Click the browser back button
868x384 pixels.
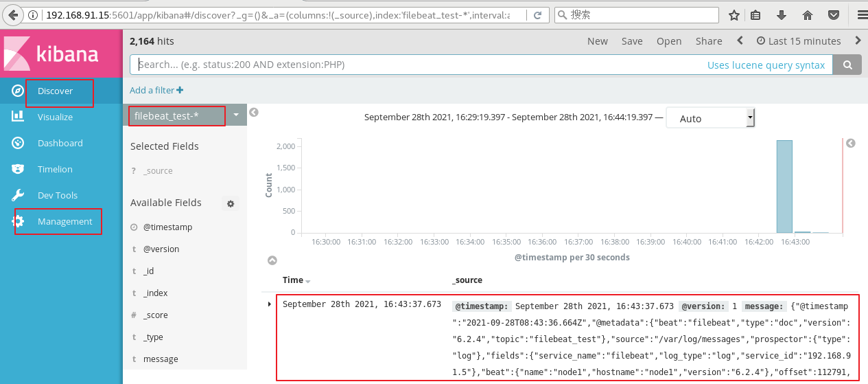[x=13, y=14]
